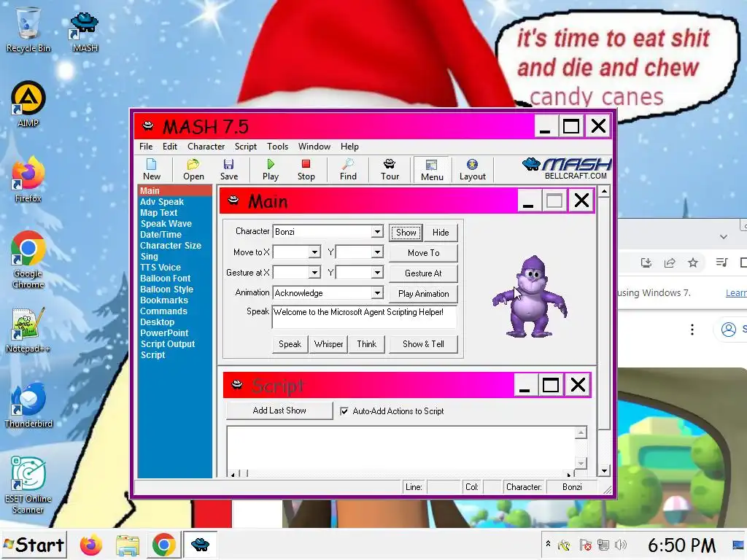Click the Speak button
Viewport: 747px width, 560px height.
pos(290,344)
